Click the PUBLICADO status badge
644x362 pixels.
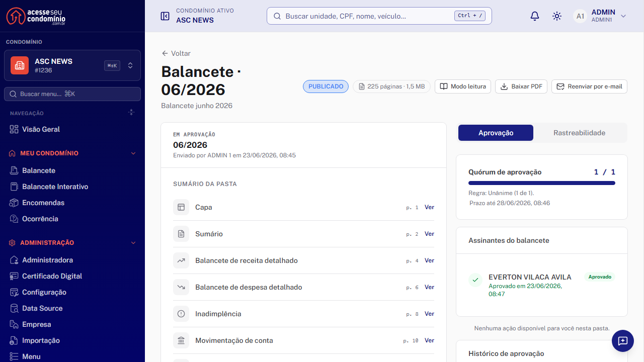[x=326, y=86]
